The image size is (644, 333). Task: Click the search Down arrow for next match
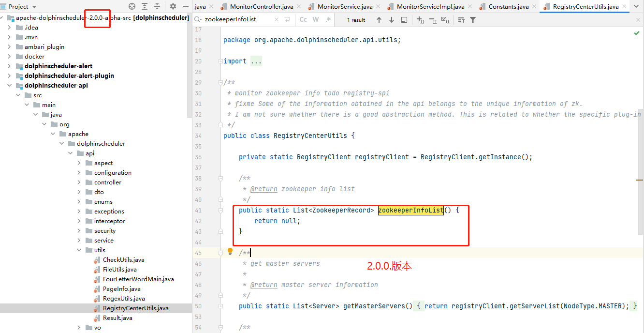tap(392, 19)
